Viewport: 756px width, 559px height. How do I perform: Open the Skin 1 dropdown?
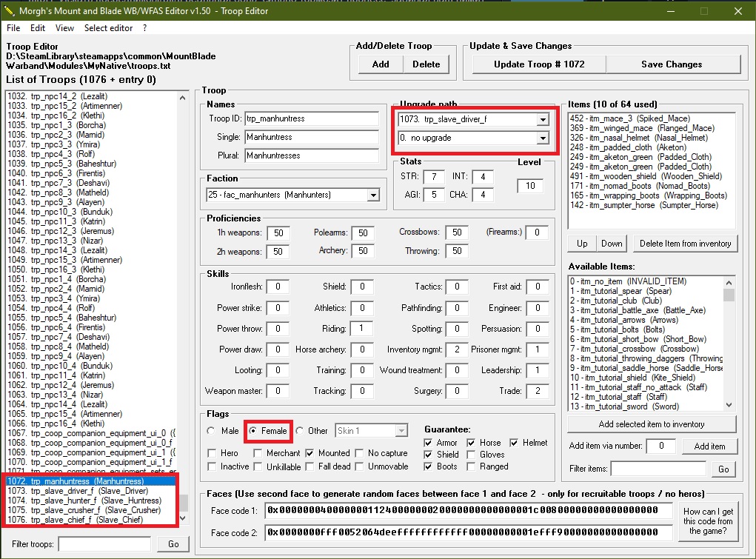tap(401, 431)
